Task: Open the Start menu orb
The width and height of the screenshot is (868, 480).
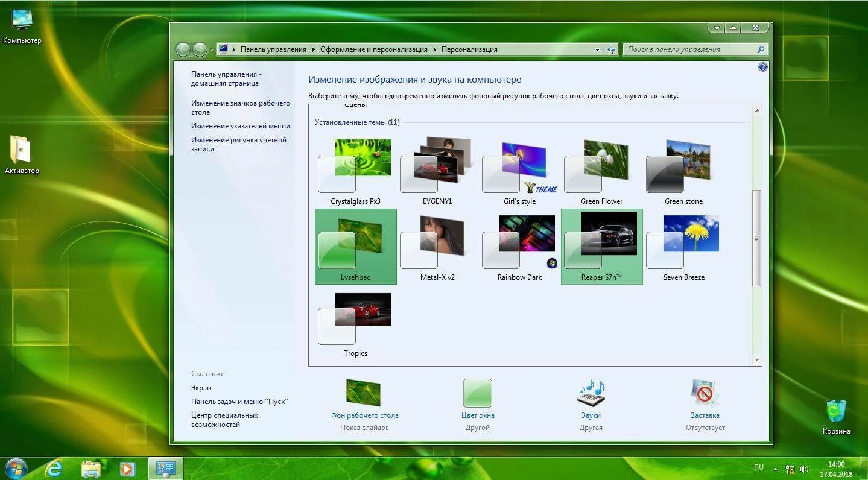Action: tap(16, 468)
